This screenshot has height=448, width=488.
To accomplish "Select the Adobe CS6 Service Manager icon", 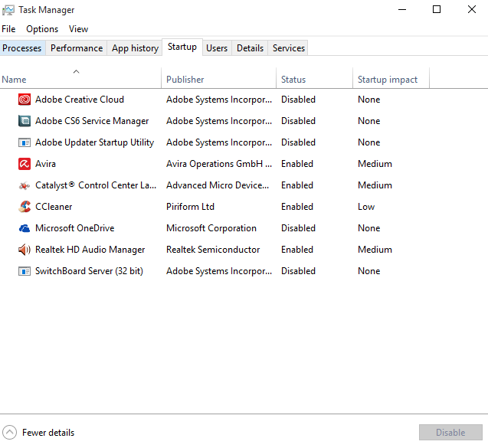I will click(x=24, y=121).
